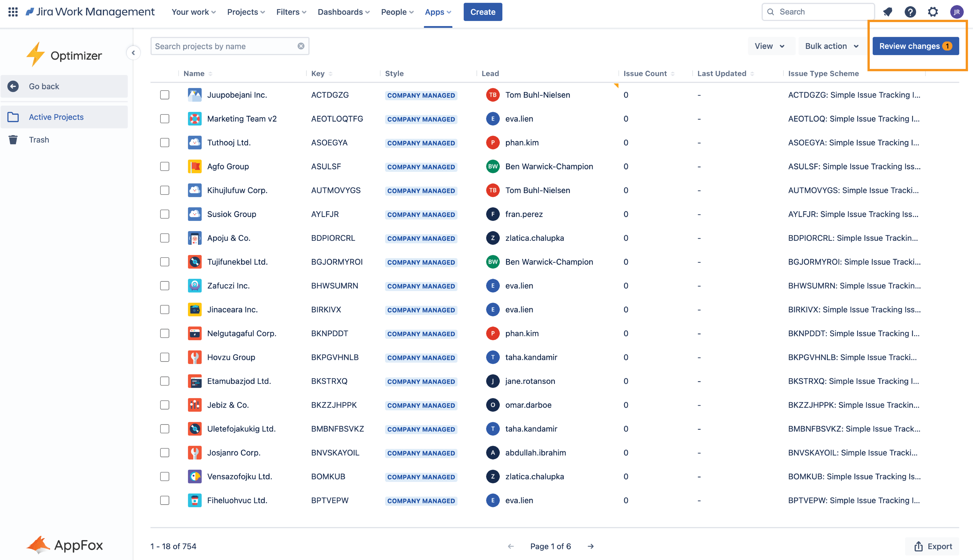
Task: Click the Review changes button
Action: (x=915, y=46)
